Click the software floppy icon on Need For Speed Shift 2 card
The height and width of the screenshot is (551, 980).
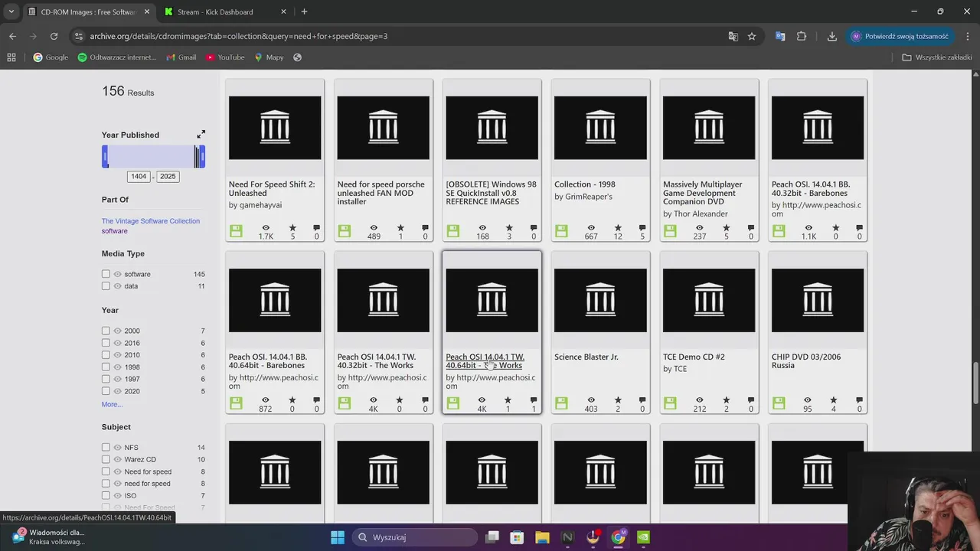coord(236,231)
